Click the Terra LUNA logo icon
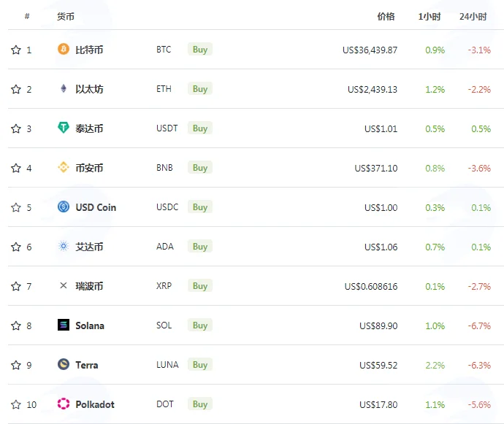Image resolution: width=504 pixels, height=424 pixels. tap(64, 364)
